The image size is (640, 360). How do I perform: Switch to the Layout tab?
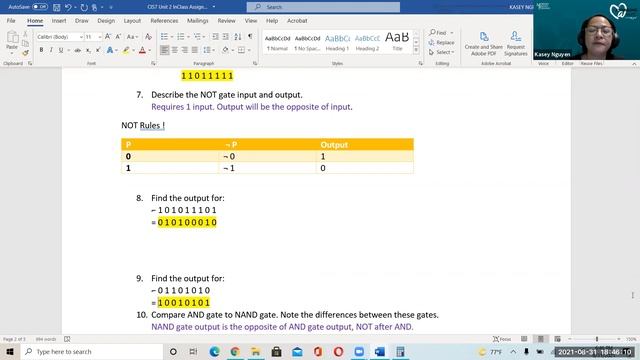click(132, 20)
